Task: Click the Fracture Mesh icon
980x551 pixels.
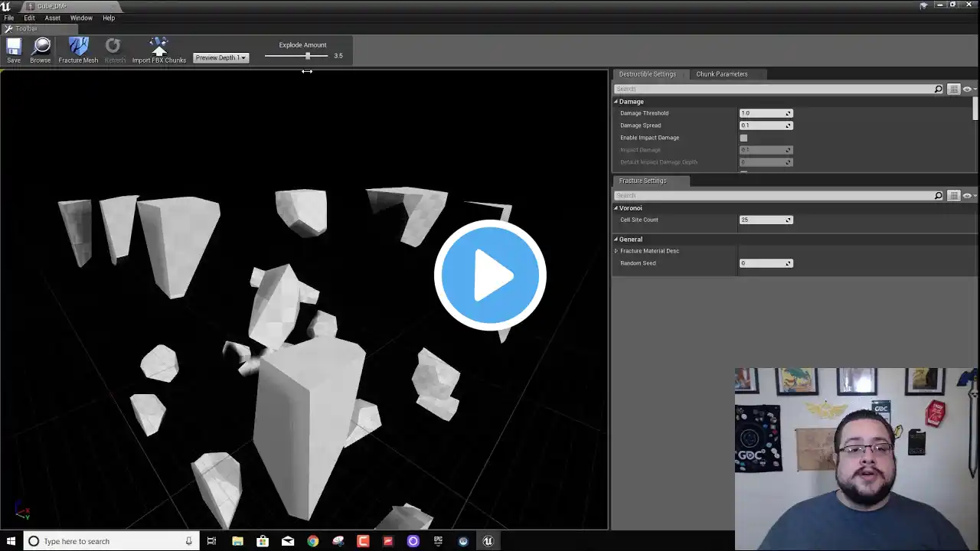Action: [78, 49]
